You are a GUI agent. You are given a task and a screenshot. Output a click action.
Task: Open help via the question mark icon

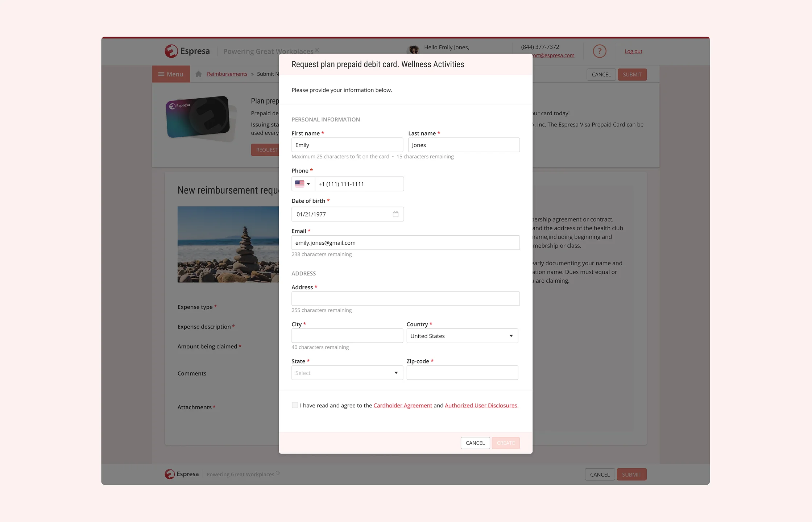[600, 51]
